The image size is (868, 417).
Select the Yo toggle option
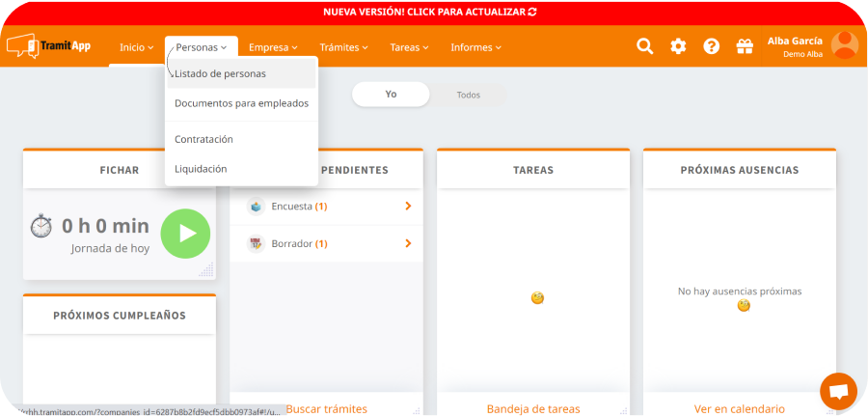click(x=391, y=95)
